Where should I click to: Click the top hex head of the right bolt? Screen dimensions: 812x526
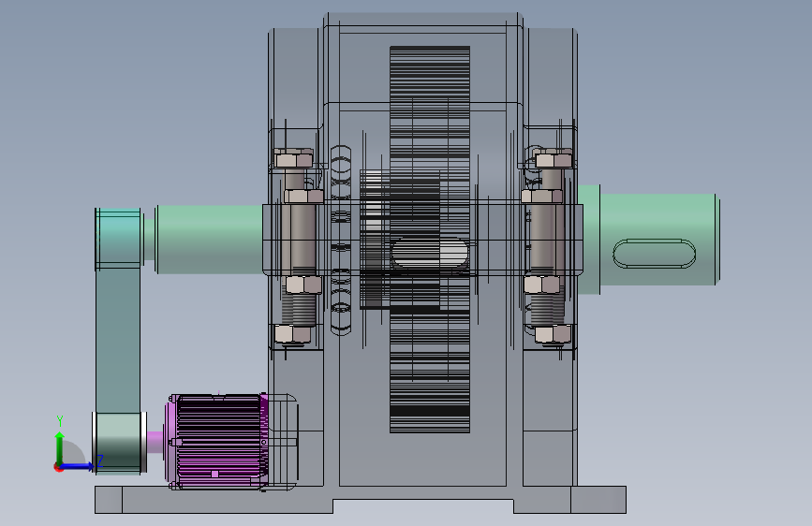[x=554, y=158]
